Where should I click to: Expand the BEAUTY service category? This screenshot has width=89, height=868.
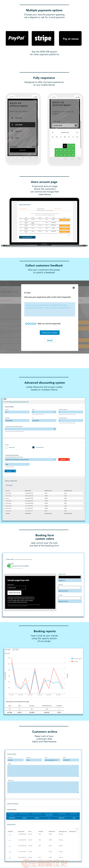(19, 131)
